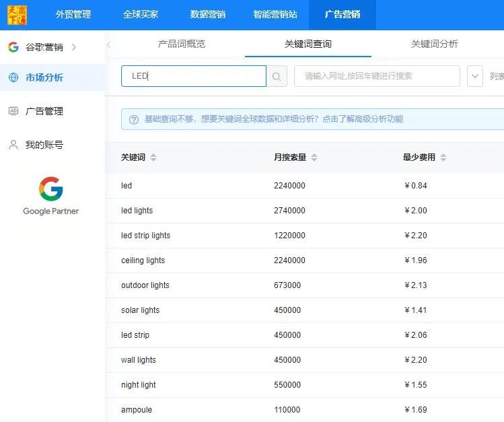The height and width of the screenshot is (422, 504).
Task: Click the orange logo in top-left corner
Action: 17,15
